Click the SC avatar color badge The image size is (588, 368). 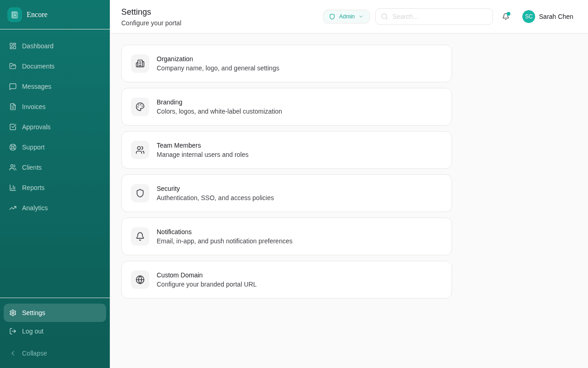tap(528, 17)
